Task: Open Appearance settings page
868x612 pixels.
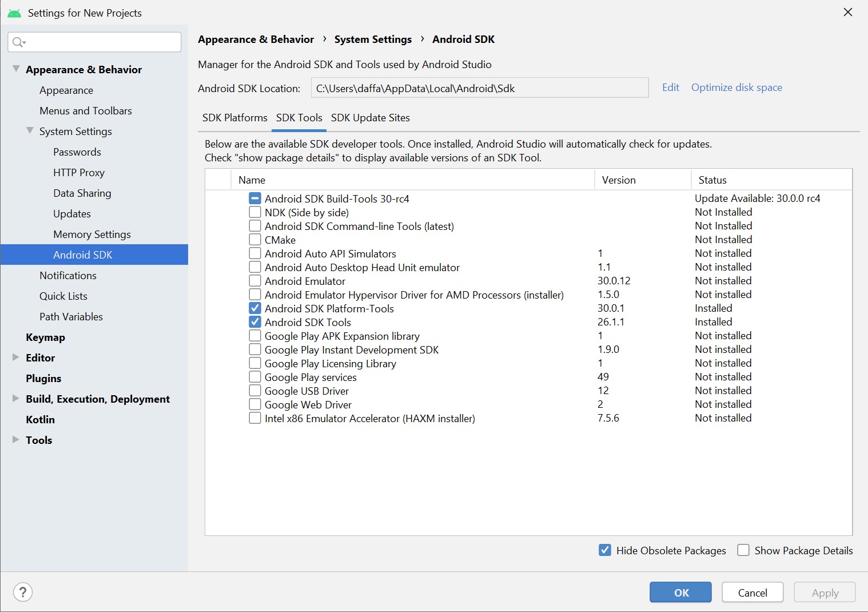Action: click(66, 90)
